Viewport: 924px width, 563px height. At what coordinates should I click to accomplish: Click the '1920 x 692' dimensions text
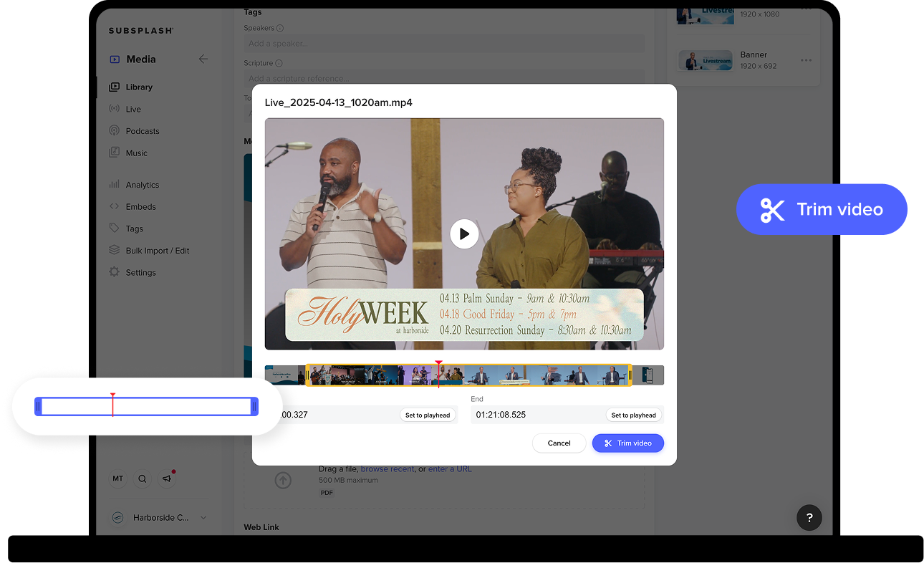point(759,66)
